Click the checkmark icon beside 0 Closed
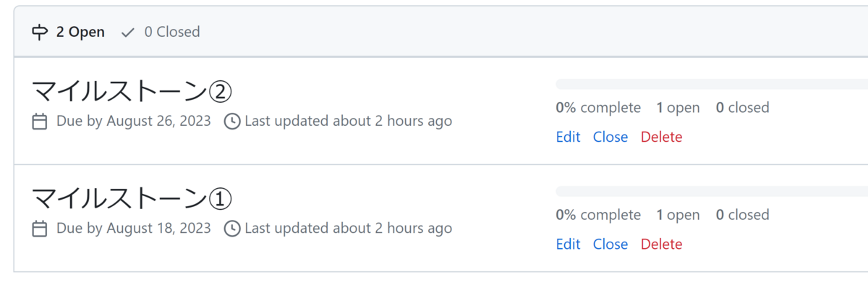This screenshot has width=868, height=293. (128, 32)
